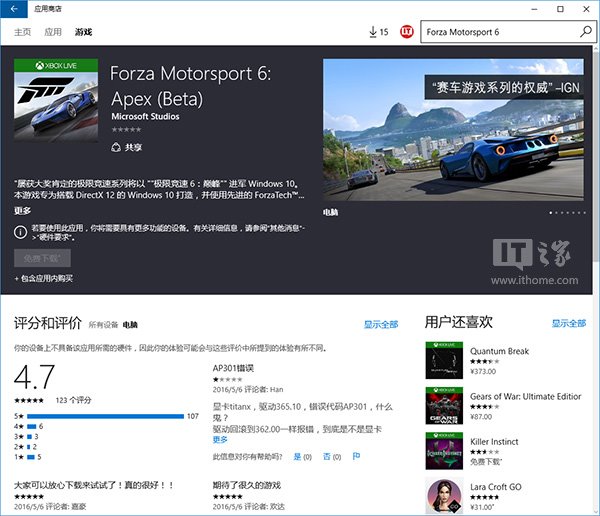600x516 pixels.
Task: Click the search magnifier icon
Action: point(585,31)
